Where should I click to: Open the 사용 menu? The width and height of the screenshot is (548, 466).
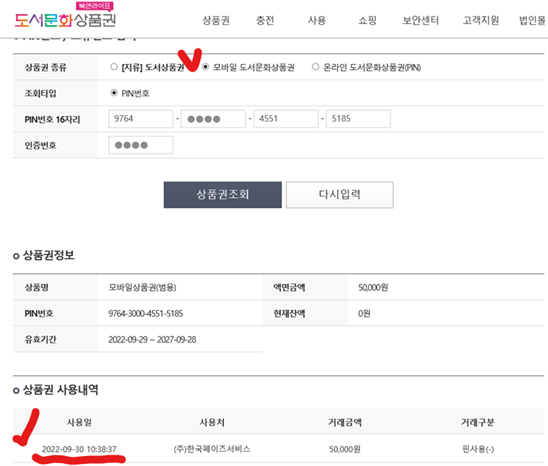point(317,20)
